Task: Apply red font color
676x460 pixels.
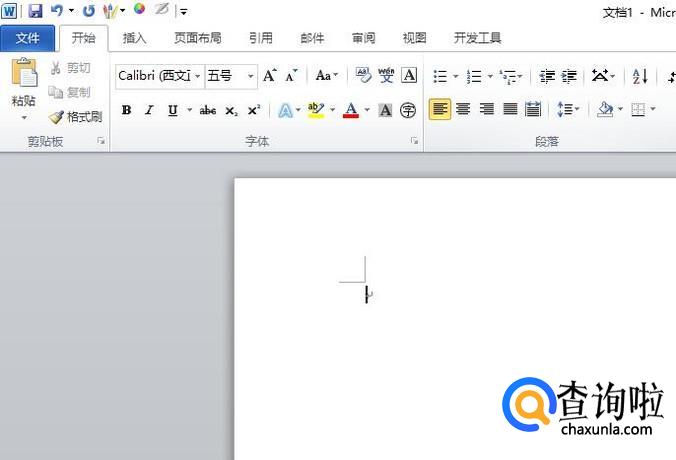Action: point(351,110)
